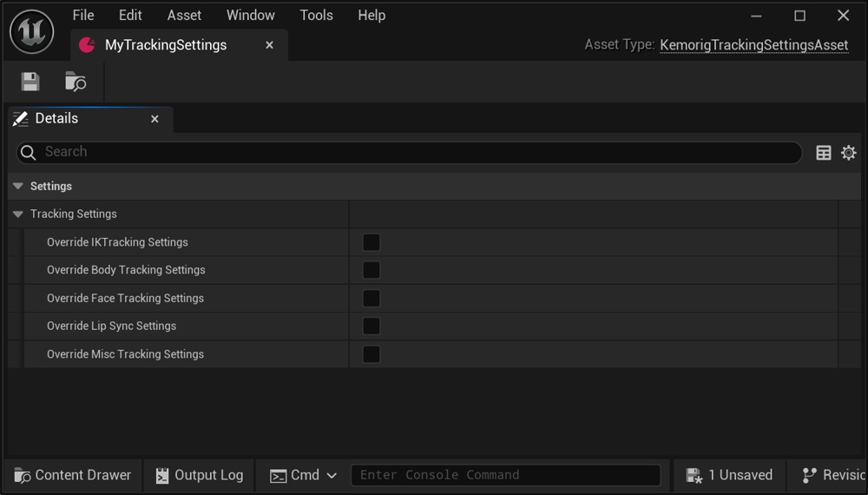Click Browse to asset in Content Browser icon
Screen dimensions: 868x495
tap(76, 82)
